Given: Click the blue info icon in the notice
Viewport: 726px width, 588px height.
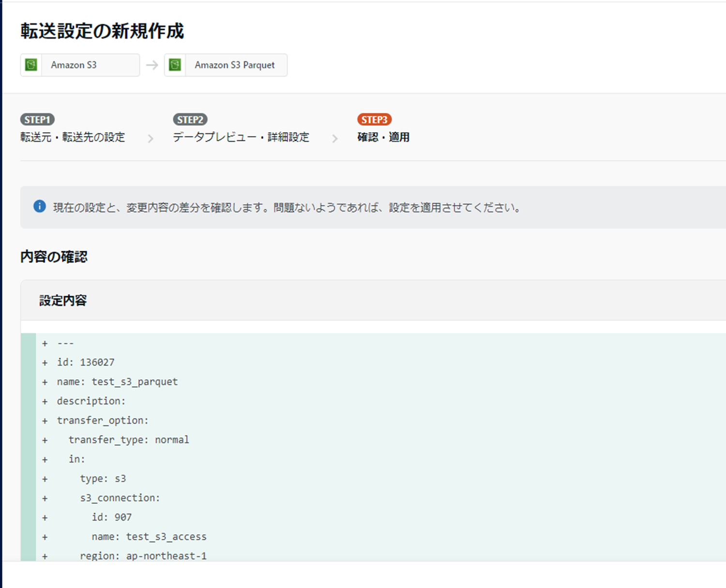Looking at the screenshot, I should (39, 206).
